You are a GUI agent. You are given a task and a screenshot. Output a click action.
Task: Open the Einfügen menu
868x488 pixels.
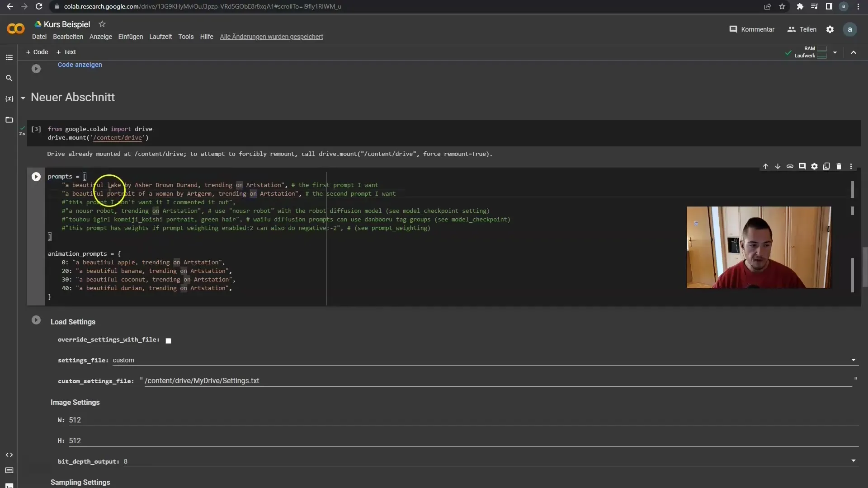pyautogui.click(x=130, y=37)
